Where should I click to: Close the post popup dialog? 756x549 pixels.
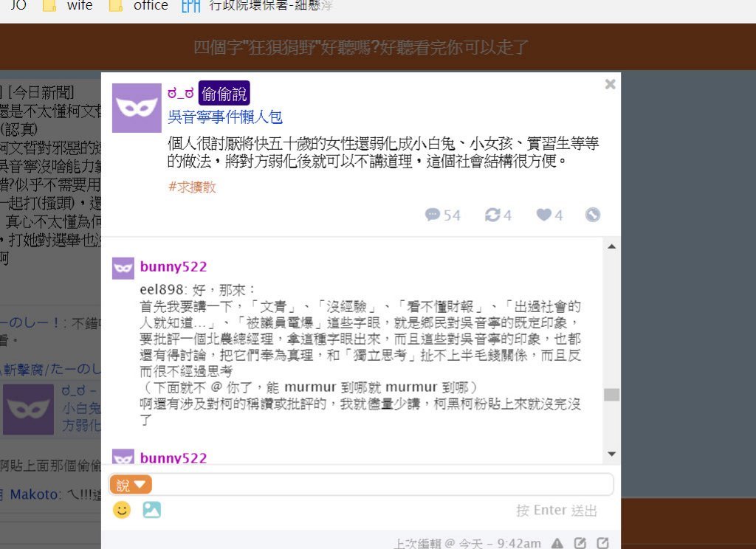(x=610, y=84)
